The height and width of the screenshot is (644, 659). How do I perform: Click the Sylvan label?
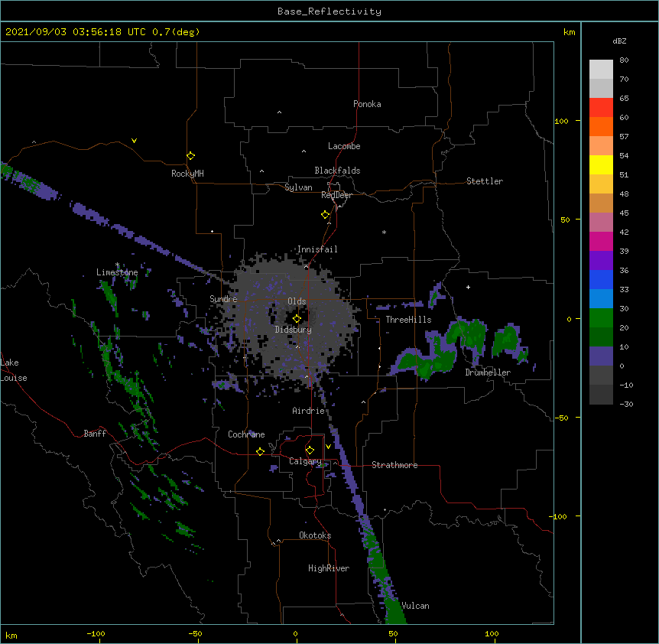pos(298,187)
